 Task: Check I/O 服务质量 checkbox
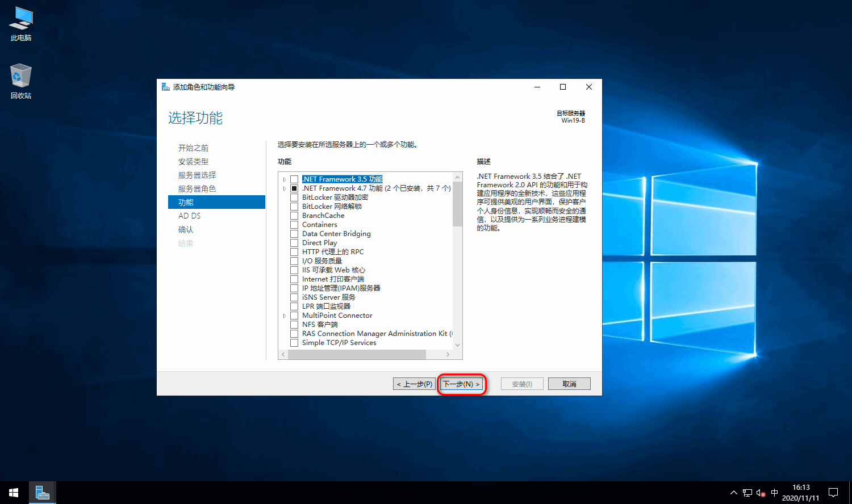pyautogui.click(x=294, y=261)
